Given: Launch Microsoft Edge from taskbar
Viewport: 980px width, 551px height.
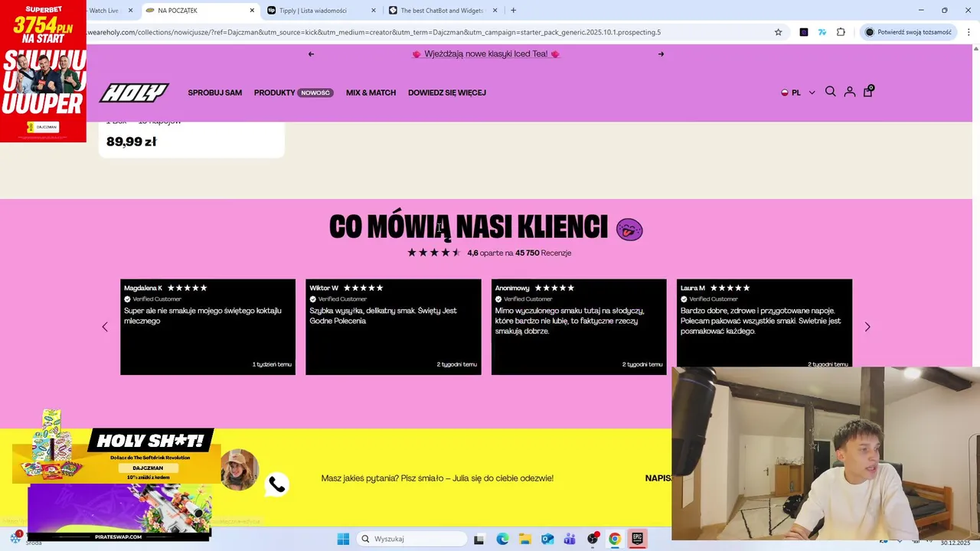Looking at the screenshot, I should coord(502,539).
